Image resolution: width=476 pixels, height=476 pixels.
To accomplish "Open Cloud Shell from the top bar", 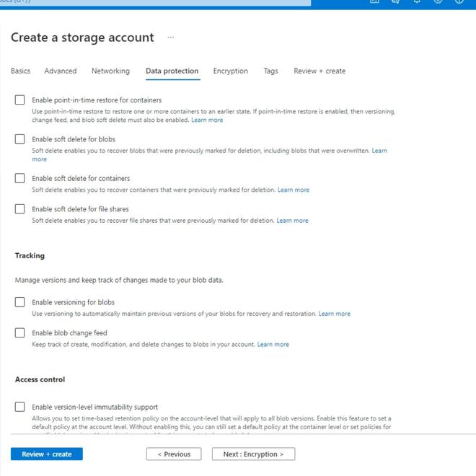I will tap(374, 2).
